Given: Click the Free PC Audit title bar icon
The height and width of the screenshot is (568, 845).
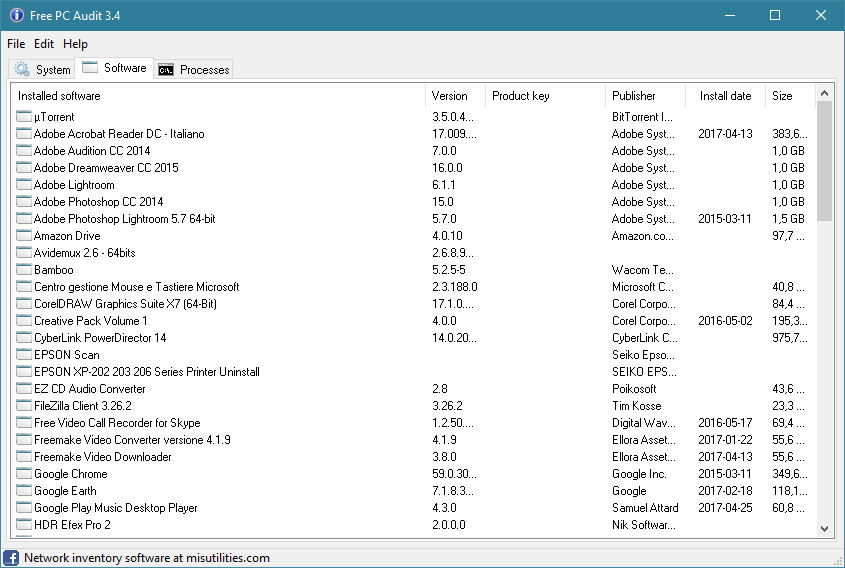Looking at the screenshot, I should (17, 16).
